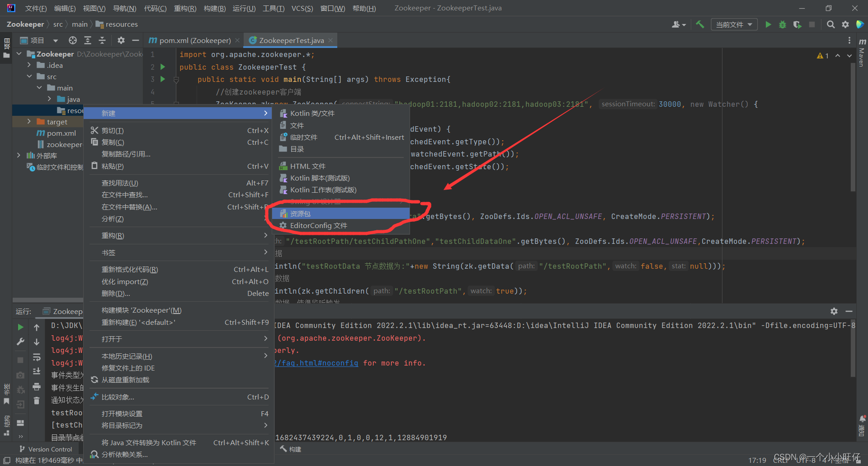The width and height of the screenshot is (868, 466).
Task: Expand the .idea folder
Action: [29, 65]
